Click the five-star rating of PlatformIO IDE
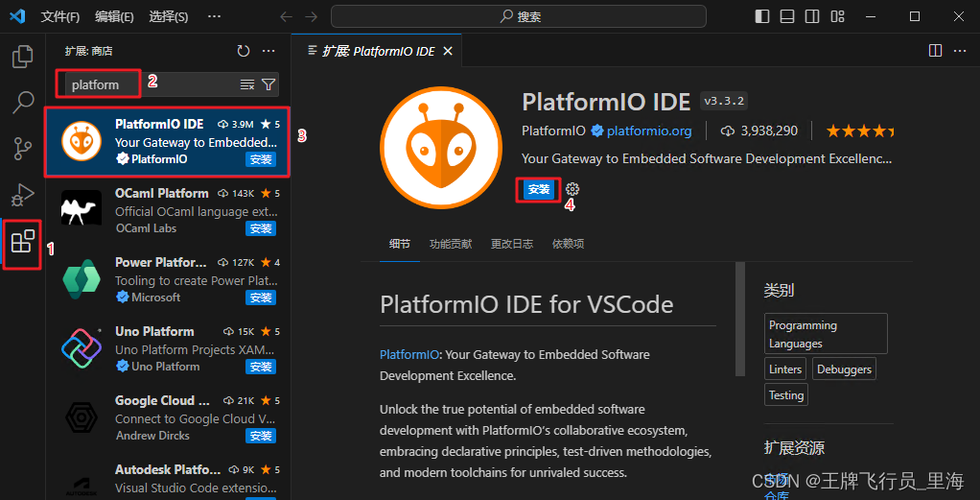The width and height of the screenshot is (980, 500). tap(860, 131)
